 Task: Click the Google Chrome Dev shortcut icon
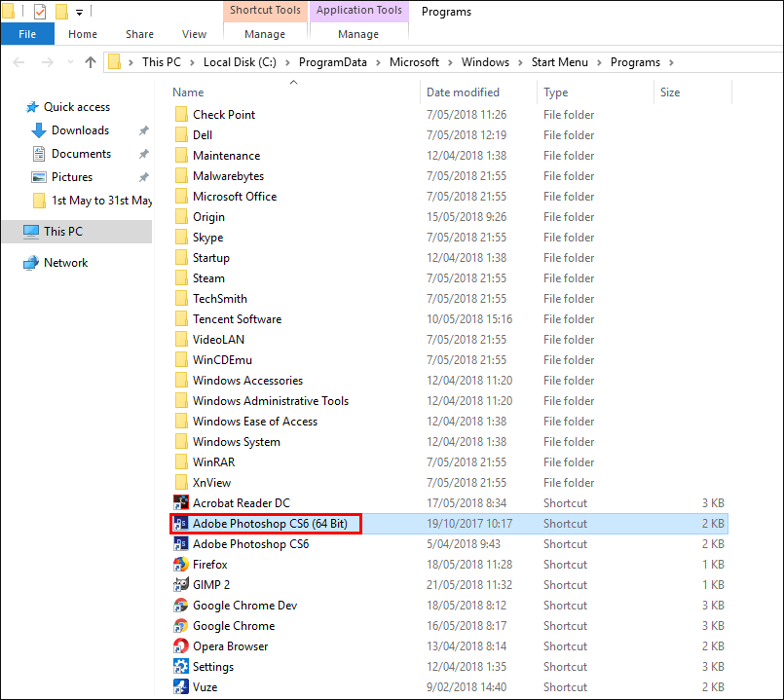(x=180, y=605)
